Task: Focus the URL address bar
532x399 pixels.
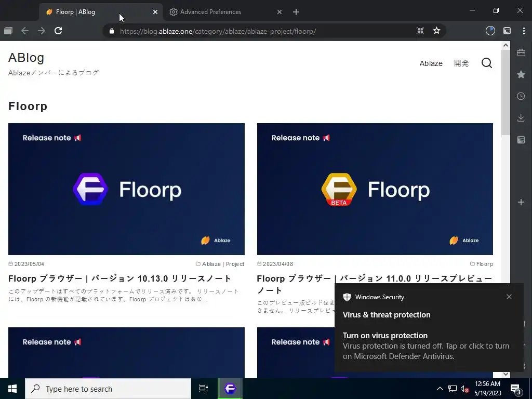Action: tap(264, 31)
